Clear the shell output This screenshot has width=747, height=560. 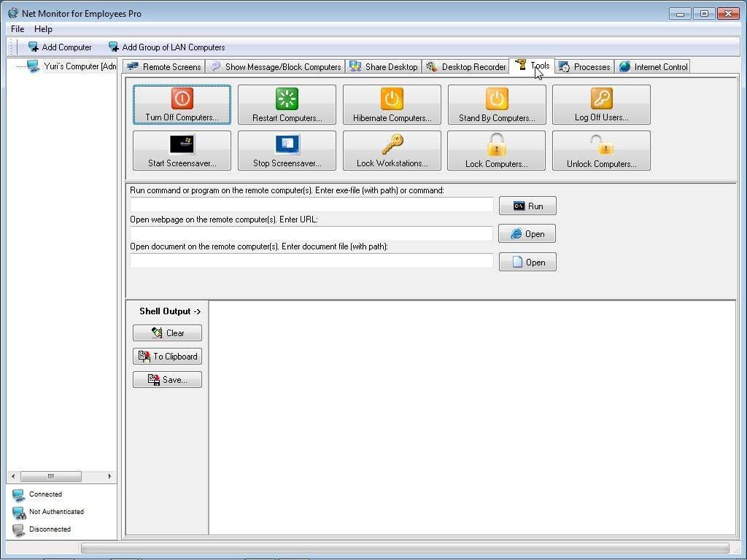[167, 332]
